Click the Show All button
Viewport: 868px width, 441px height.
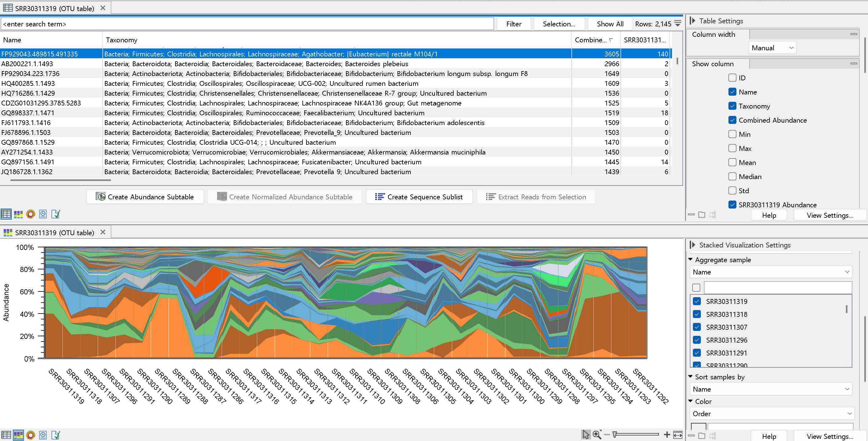point(609,24)
